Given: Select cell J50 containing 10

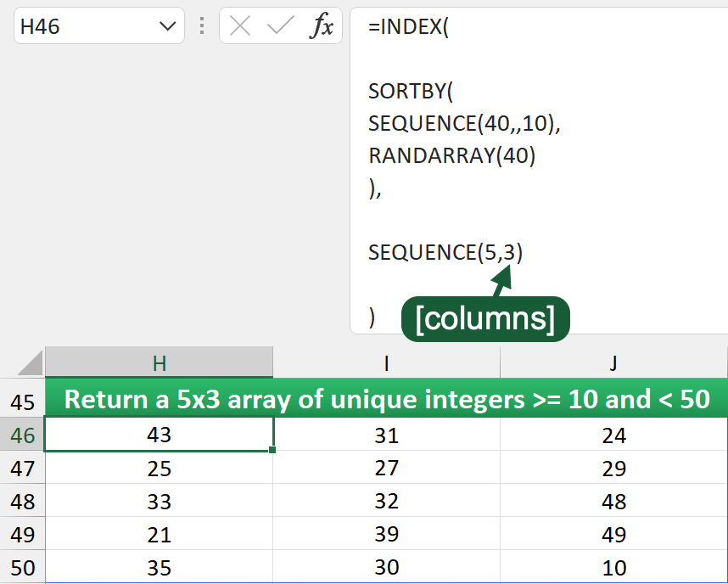Looking at the screenshot, I should pos(613,568).
